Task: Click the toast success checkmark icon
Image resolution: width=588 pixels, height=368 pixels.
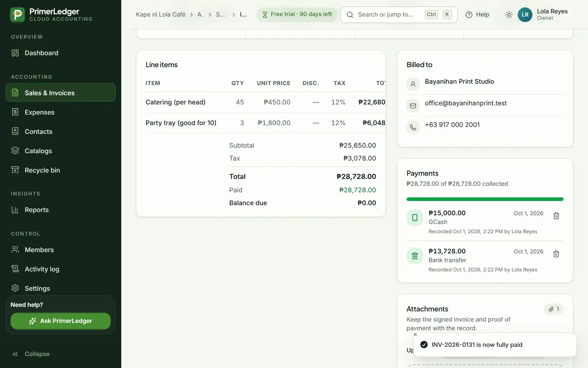Action: (424, 345)
